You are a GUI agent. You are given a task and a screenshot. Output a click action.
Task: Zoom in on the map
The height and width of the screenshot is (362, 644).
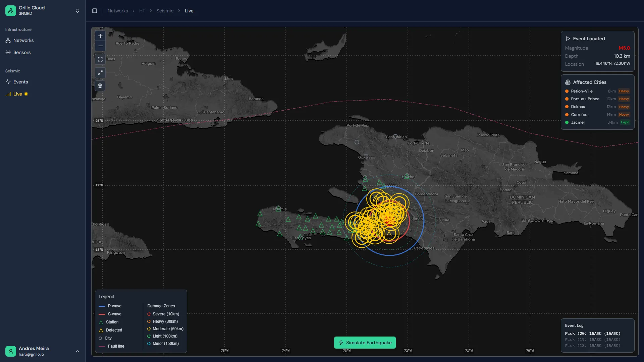[100, 36]
